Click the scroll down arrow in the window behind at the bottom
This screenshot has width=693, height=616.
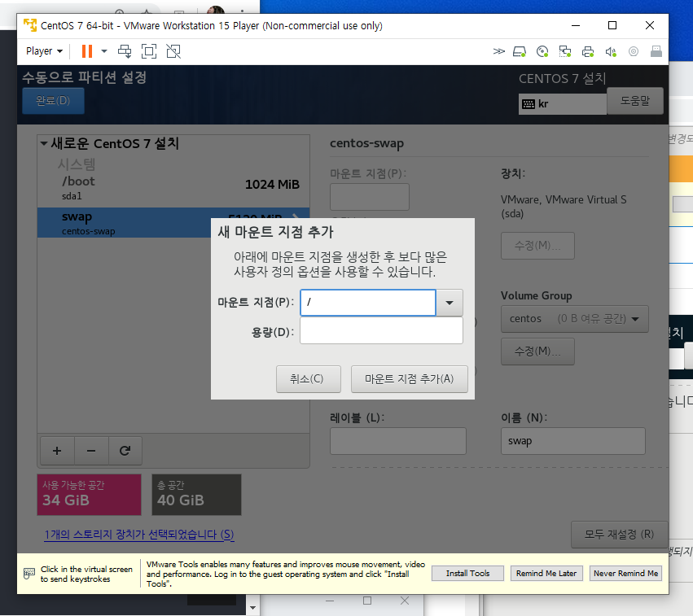(252, 608)
